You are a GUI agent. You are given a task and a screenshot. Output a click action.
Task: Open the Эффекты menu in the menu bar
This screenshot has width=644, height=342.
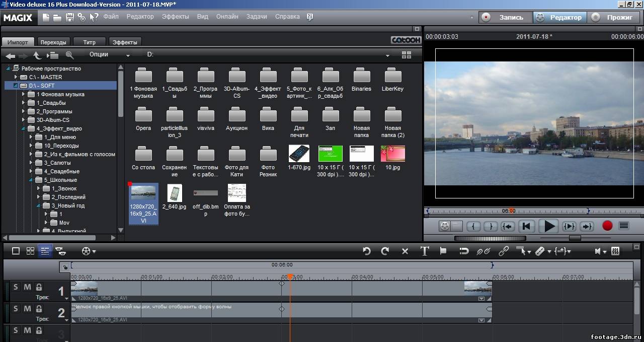pyautogui.click(x=175, y=17)
